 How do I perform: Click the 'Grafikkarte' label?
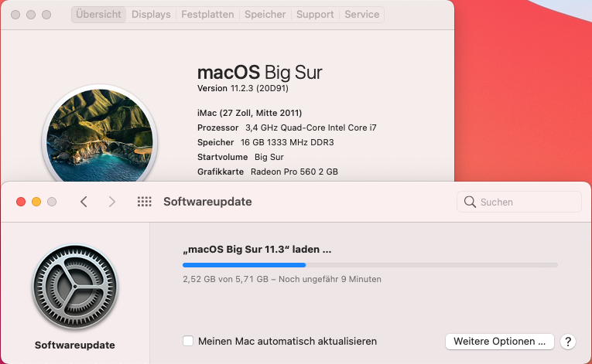[x=221, y=172]
